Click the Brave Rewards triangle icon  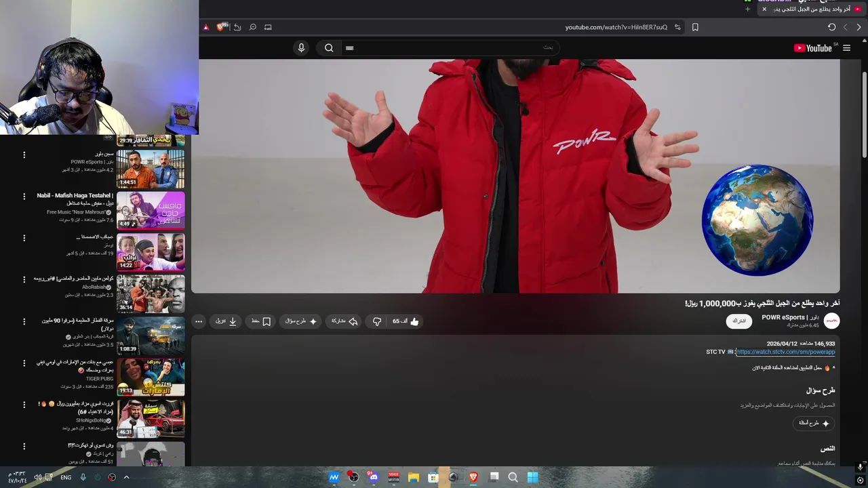pos(206,27)
